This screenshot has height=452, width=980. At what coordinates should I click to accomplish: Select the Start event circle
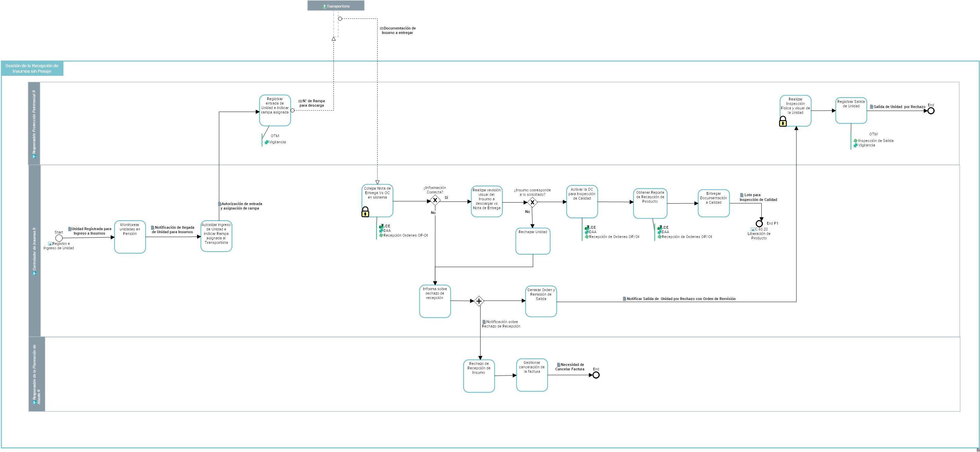59,238
